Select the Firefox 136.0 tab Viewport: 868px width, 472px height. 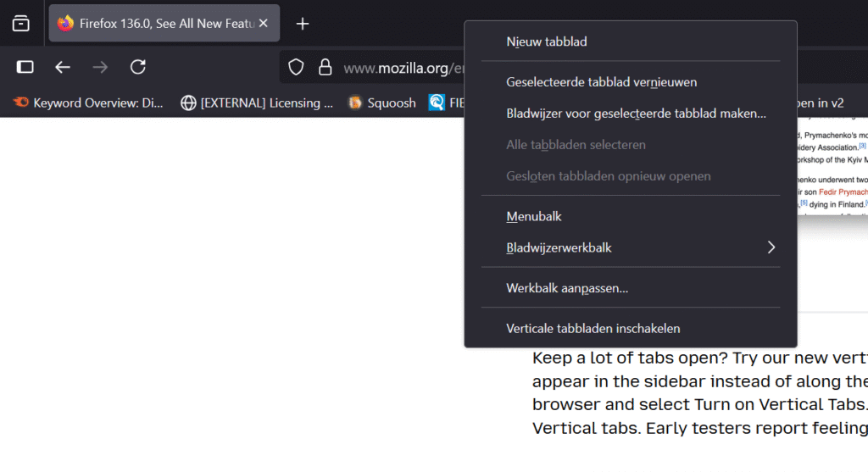pos(164,23)
